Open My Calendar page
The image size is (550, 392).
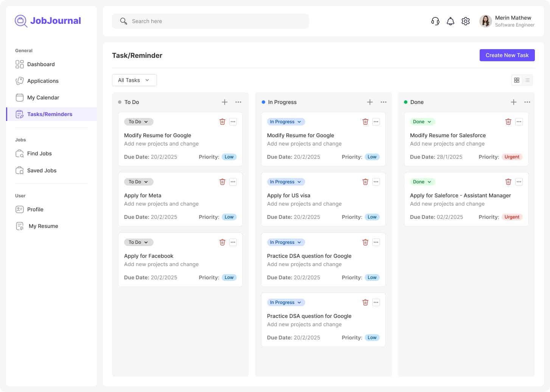tap(51, 98)
